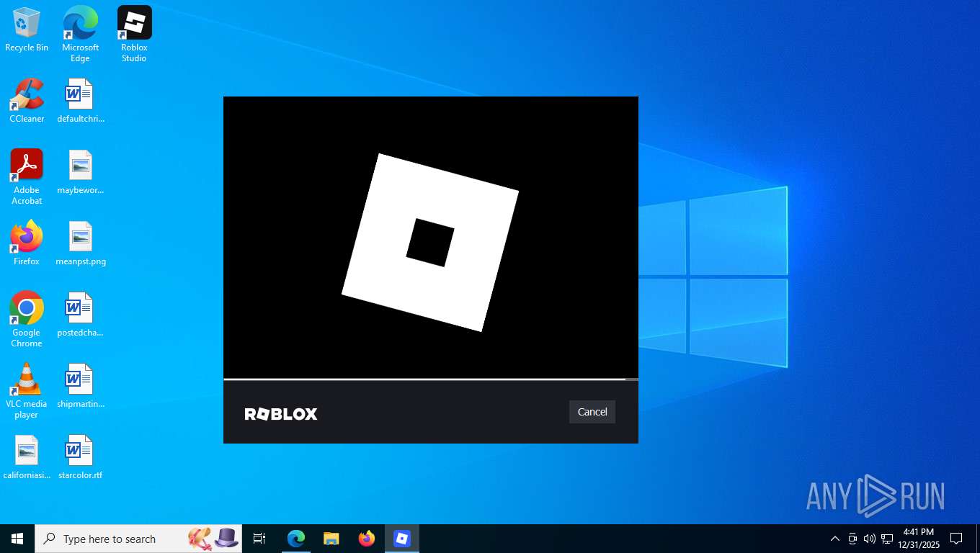Select the starcolor.rtf document
The width and height of the screenshot is (980, 553).
[x=80, y=457]
